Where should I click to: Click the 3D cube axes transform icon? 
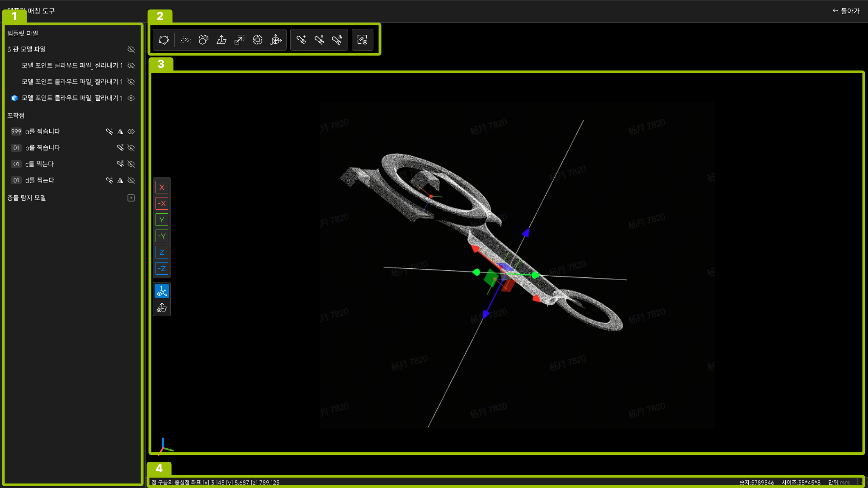tap(276, 40)
